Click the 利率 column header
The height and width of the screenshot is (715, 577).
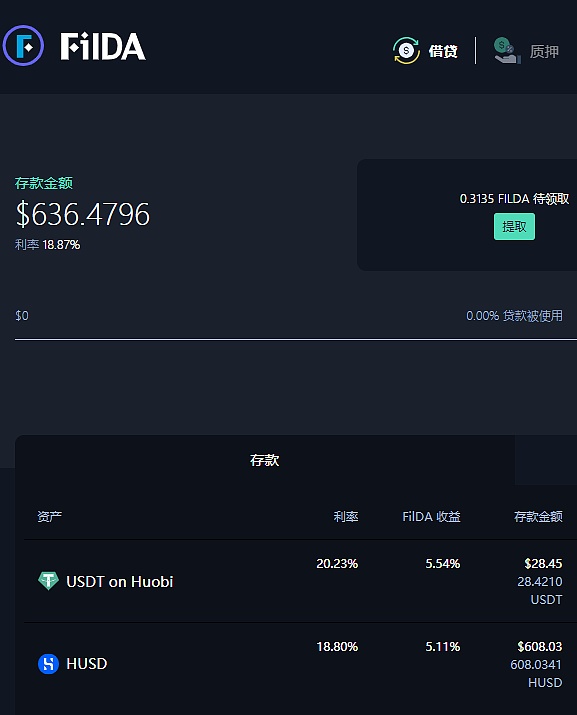click(346, 517)
